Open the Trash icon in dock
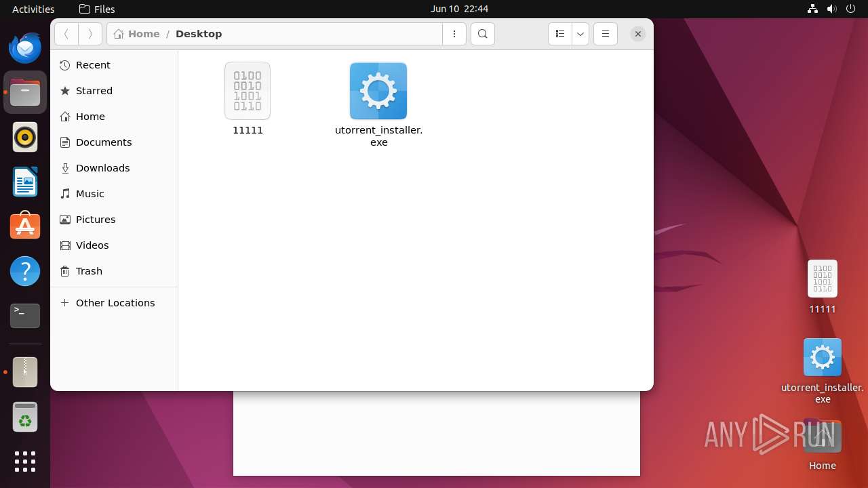The width and height of the screenshot is (868, 488). [25, 417]
